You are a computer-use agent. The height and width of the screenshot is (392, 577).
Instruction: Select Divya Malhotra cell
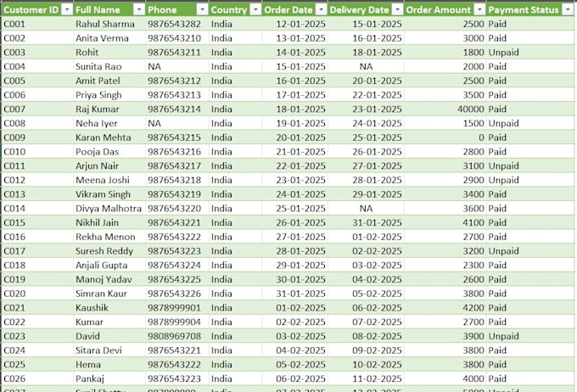109,209
